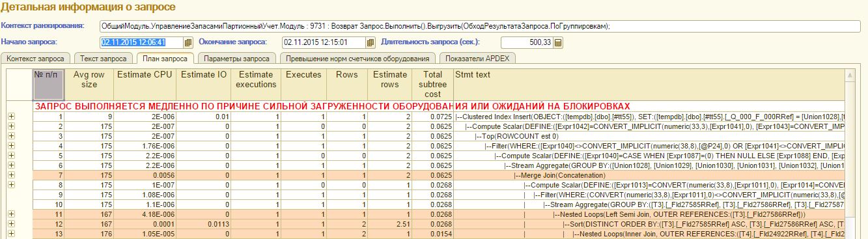Image resolution: width=868 pixels, height=239 pixels.
Task: Click the table scrollbar up arrow
Action: (x=850, y=74)
